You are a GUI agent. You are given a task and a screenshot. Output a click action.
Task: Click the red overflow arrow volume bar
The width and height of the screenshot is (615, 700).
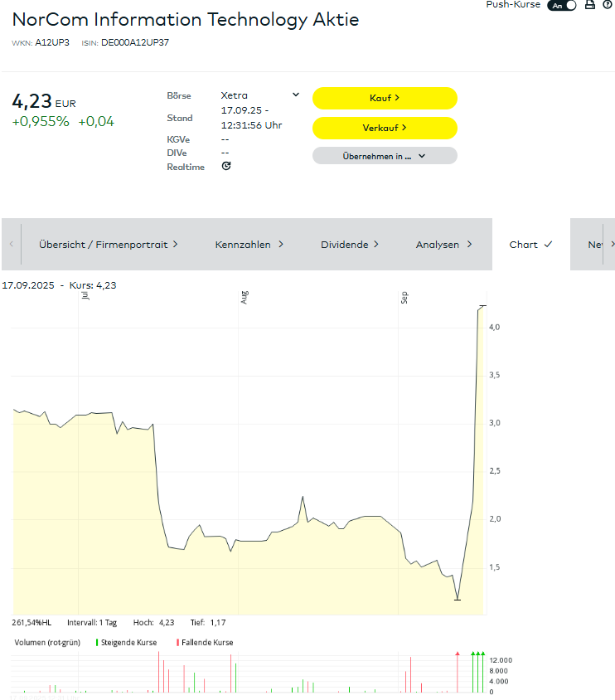458,672
